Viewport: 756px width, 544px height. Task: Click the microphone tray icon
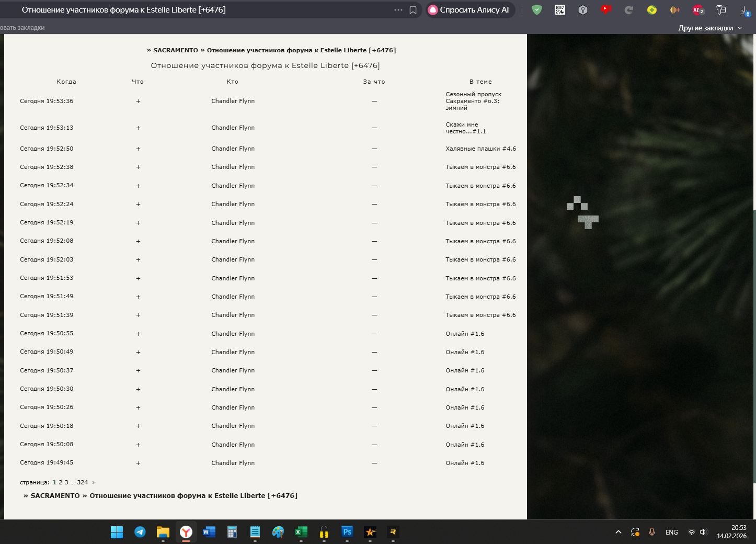(652, 532)
